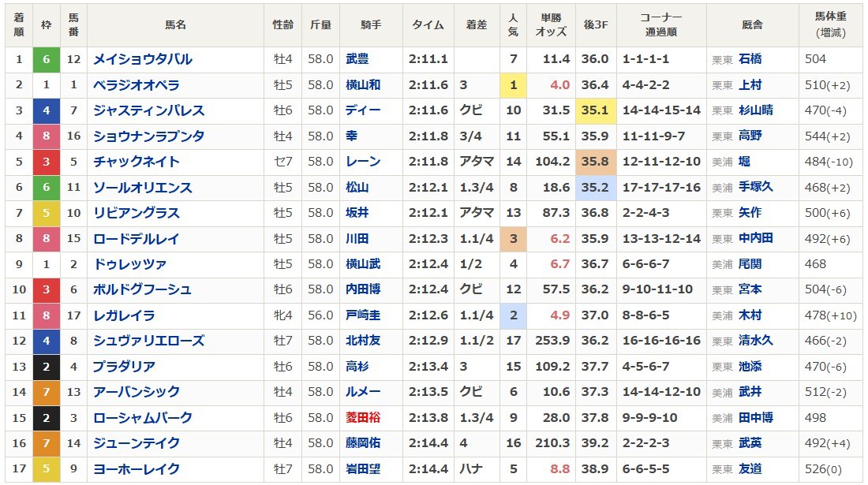The width and height of the screenshot is (868, 485).
Task: Click highlighted 35.1 last-3F cell
Action: click(x=594, y=110)
